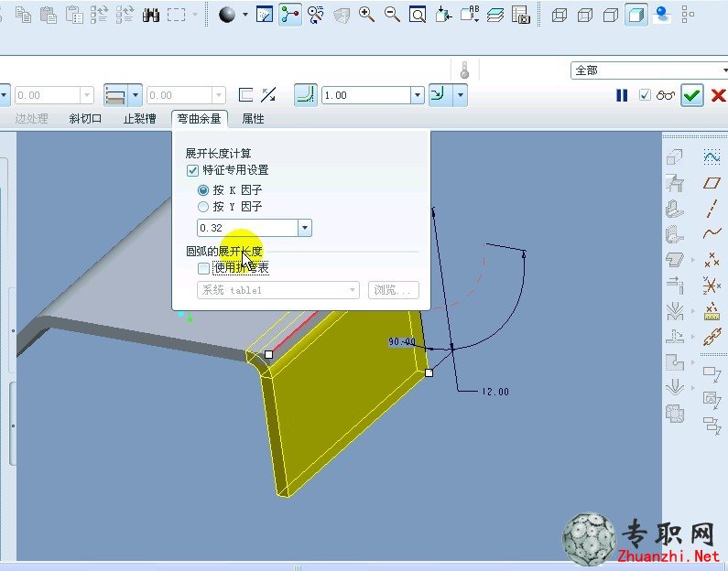The image size is (728, 571).
Task: Select the active Shading display cube icon
Action: [x=636, y=15]
